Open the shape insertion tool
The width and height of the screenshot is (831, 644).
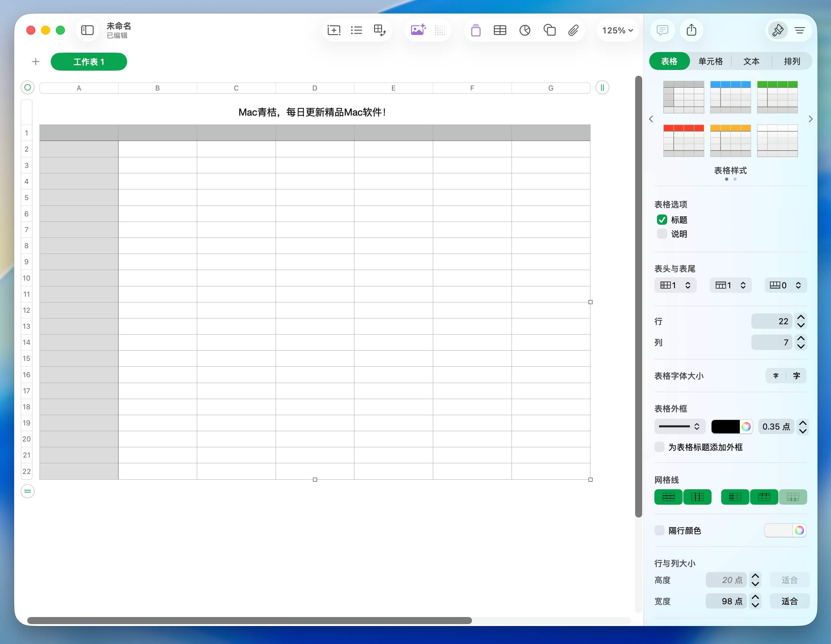[x=549, y=30]
